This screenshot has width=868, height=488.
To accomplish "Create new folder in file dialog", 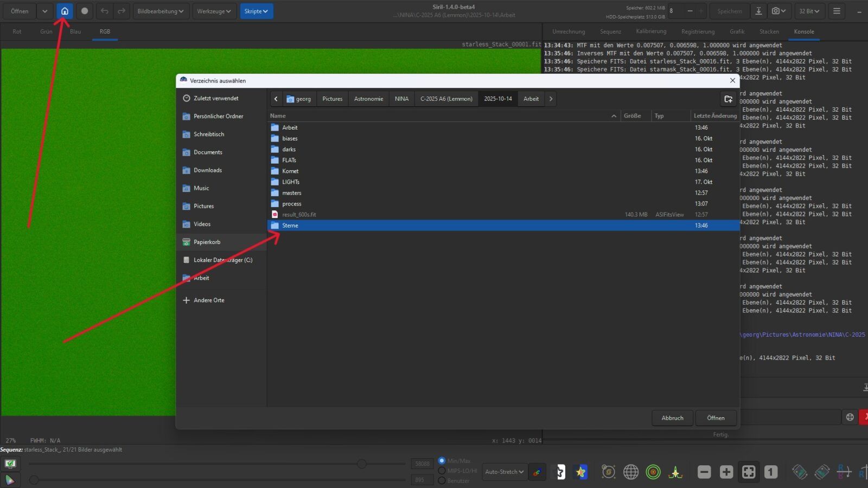I will (x=728, y=99).
